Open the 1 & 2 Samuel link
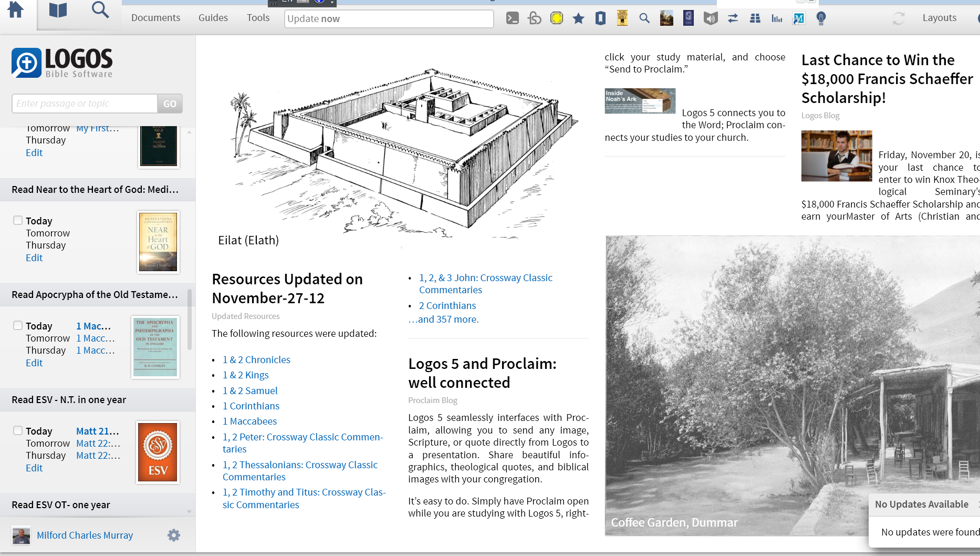This screenshot has width=980, height=556. [250, 390]
